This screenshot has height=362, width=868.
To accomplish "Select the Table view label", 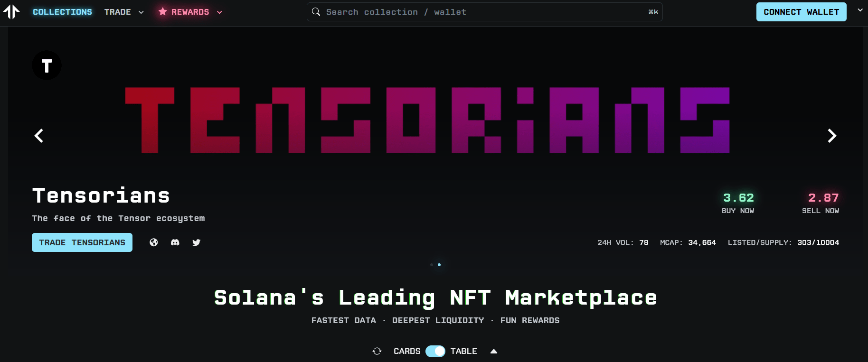I will (464, 351).
